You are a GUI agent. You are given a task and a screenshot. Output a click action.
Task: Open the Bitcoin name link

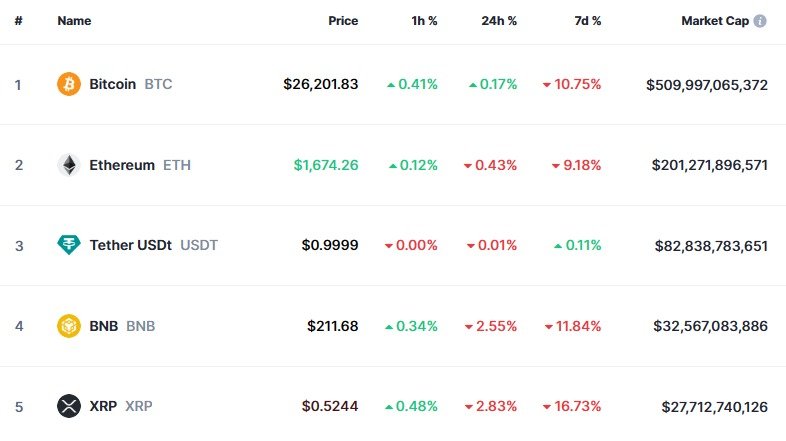pos(112,84)
